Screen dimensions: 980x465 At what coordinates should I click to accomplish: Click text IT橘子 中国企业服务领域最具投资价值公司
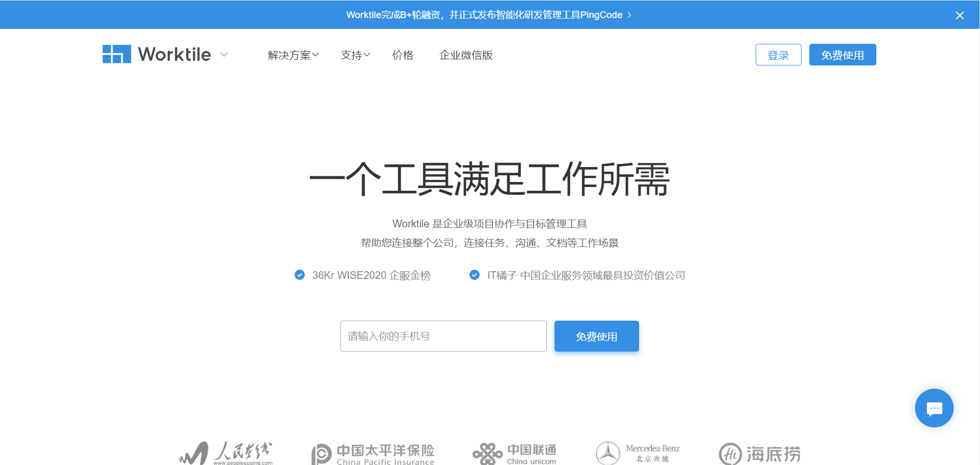pyautogui.click(x=586, y=275)
